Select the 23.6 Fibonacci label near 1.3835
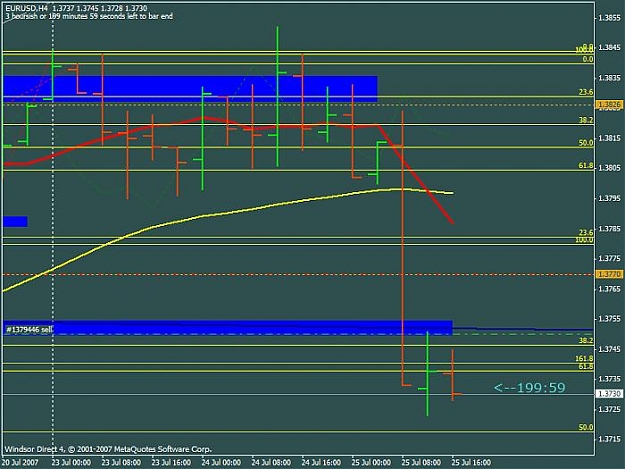This screenshot has height=469, width=625. (586, 92)
